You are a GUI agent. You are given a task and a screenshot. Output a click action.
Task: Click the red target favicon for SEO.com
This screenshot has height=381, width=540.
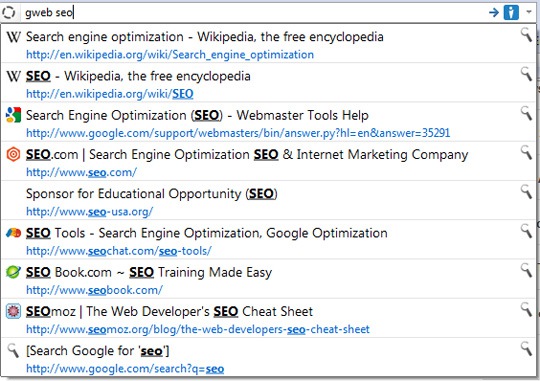coord(13,154)
